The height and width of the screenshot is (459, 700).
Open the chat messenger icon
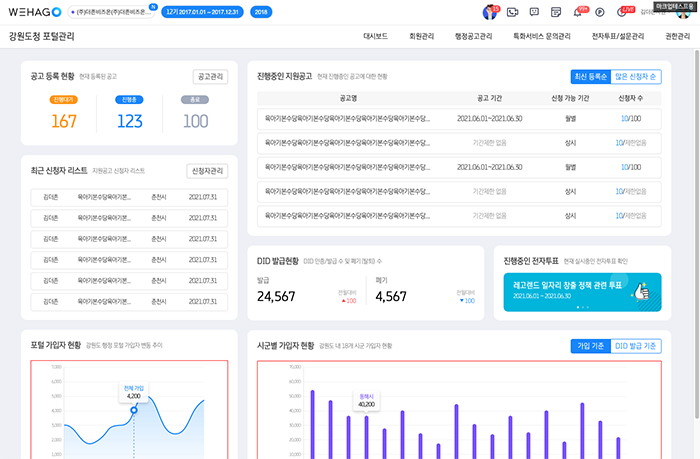tap(534, 12)
